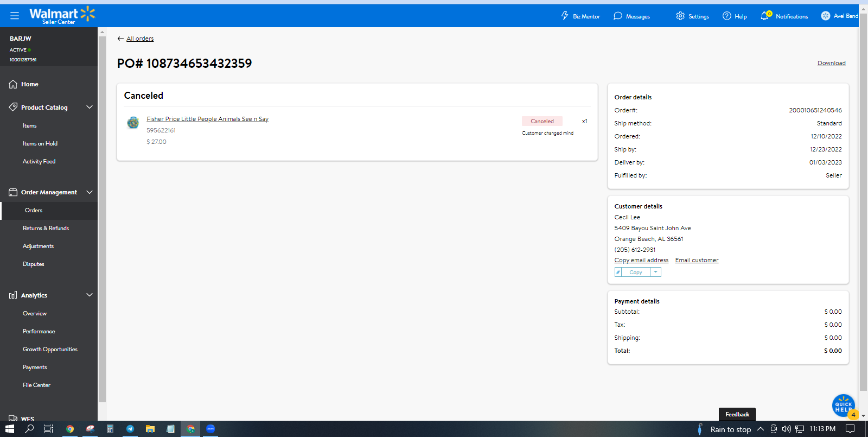The width and height of the screenshot is (868, 437).
Task: Click the Feedback button
Action: pyautogui.click(x=737, y=414)
